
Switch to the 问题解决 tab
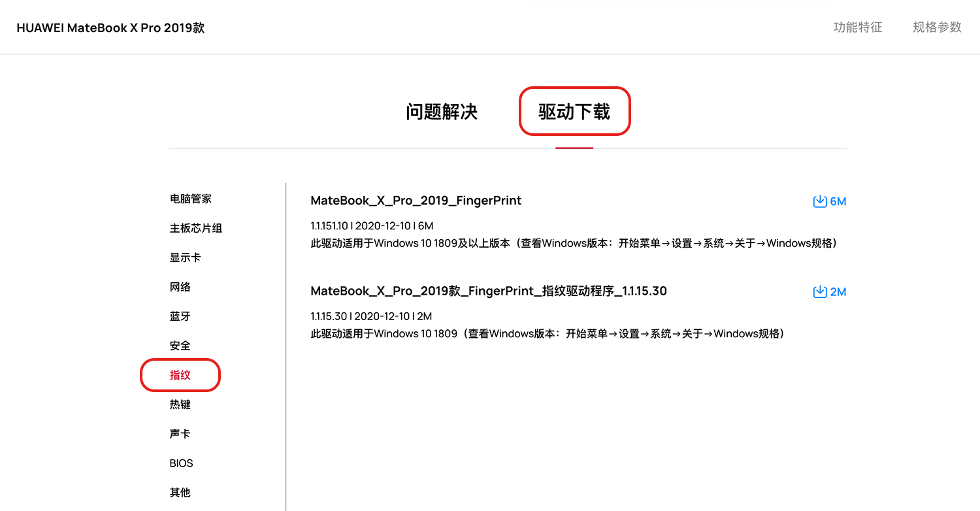pyautogui.click(x=442, y=112)
